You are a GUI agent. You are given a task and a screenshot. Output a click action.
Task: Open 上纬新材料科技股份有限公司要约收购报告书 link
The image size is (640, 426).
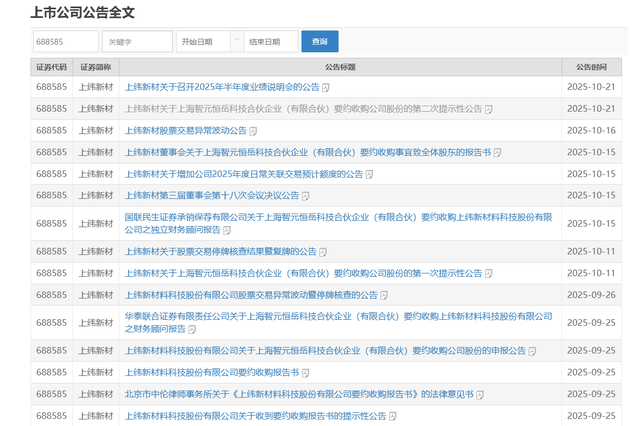(212, 373)
